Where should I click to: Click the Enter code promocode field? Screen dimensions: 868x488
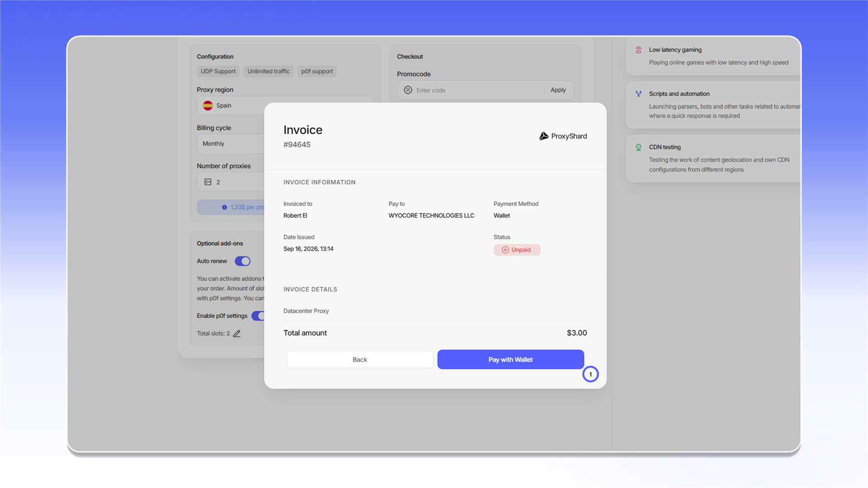pos(471,90)
